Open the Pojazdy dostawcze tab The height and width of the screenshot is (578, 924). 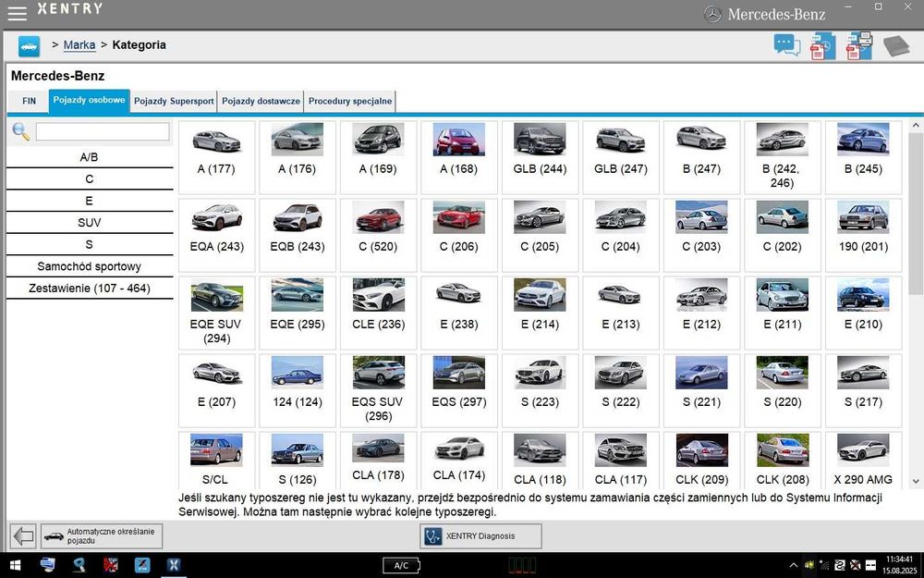tap(261, 101)
